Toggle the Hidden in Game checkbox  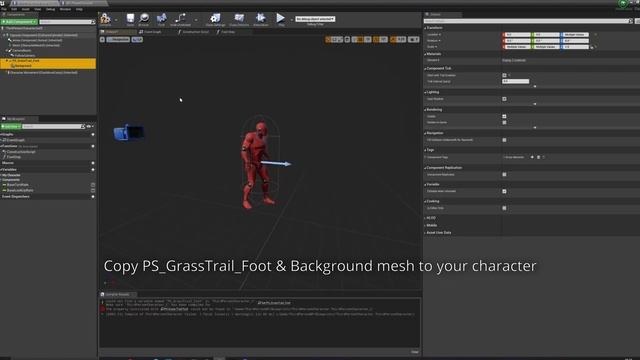(504, 122)
